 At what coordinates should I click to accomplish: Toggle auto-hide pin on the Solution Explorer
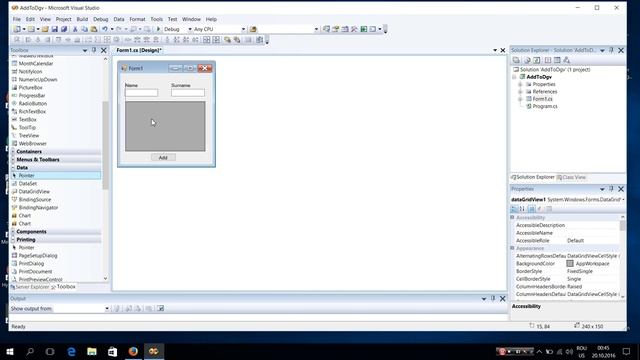611,50
